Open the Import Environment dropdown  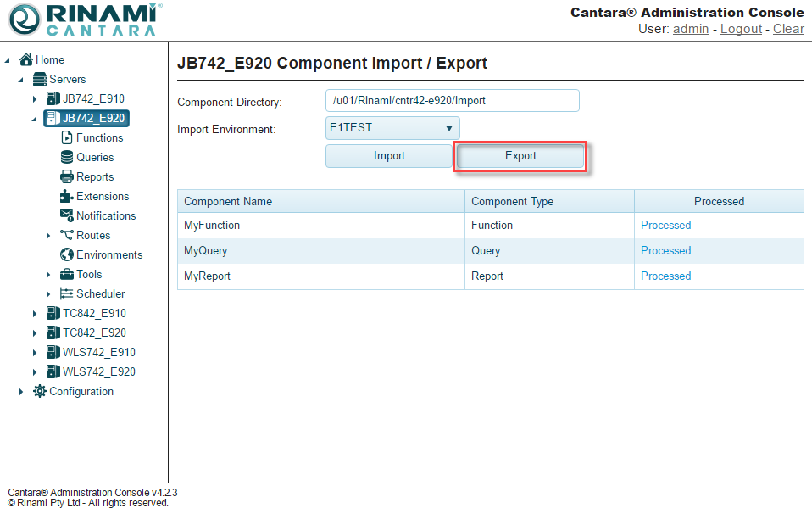[x=392, y=128]
